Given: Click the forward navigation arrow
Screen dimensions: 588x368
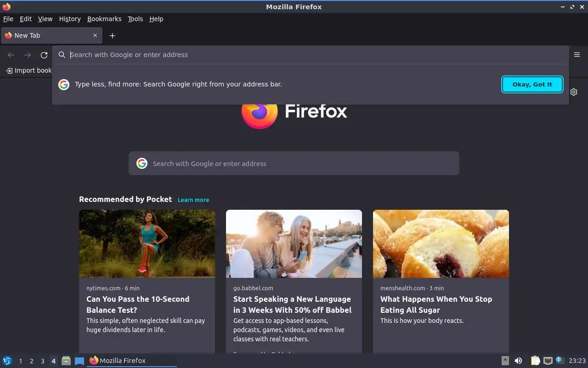Looking at the screenshot, I should click(x=28, y=55).
